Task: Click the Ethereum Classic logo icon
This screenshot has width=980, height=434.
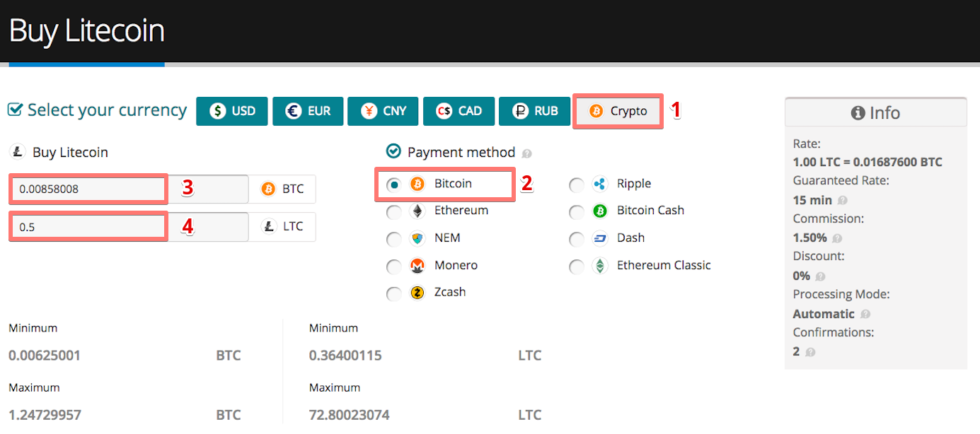Action: coord(600,266)
